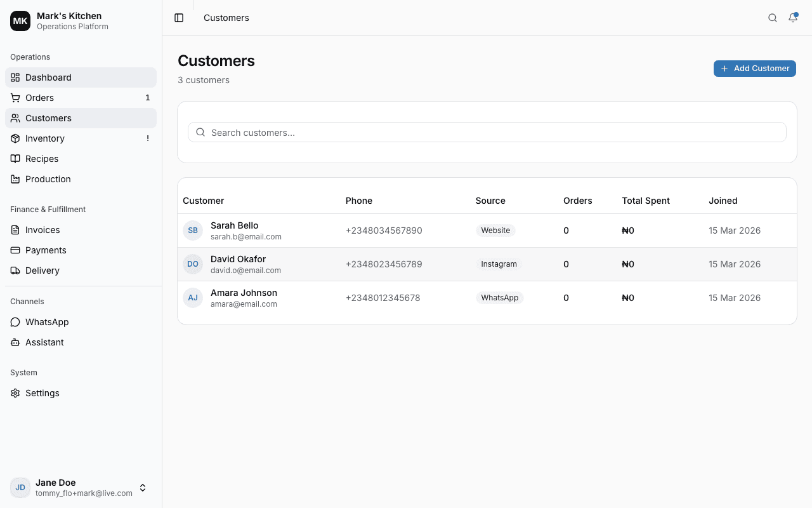This screenshot has height=508, width=812.
Task: Go to the Production section
Action: pyautogui.click(x=48, y=179)
